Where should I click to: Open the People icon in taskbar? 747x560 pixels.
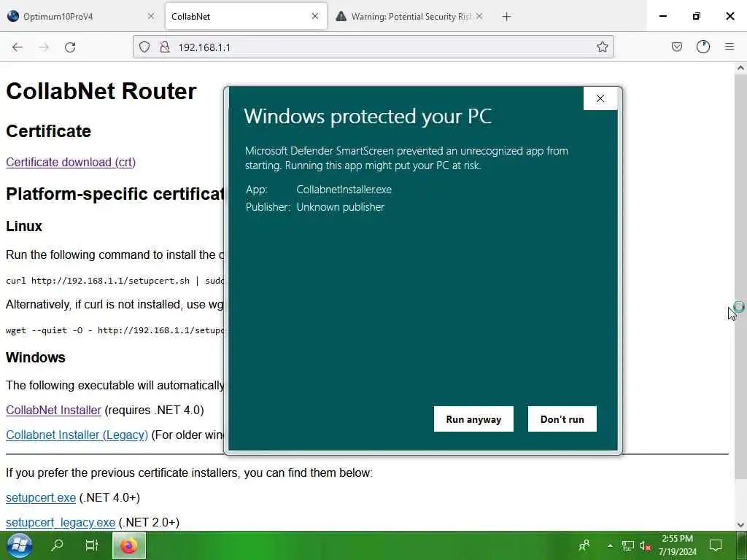coord(584,545)
